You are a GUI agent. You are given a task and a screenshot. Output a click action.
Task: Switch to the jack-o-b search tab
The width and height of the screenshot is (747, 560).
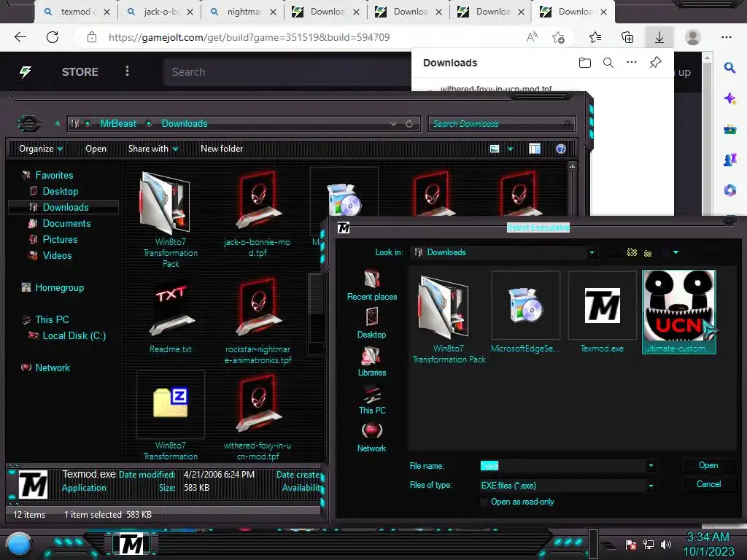coord(160,12)
